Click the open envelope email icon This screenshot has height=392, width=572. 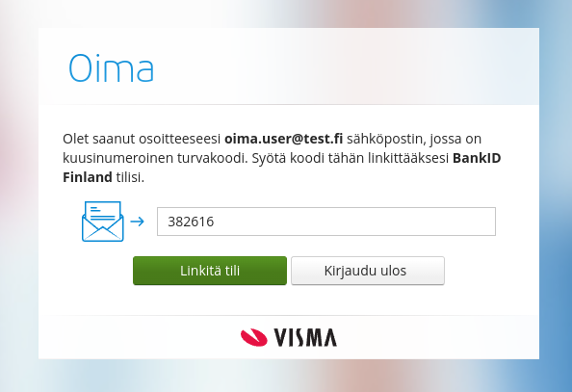(103, 222)
